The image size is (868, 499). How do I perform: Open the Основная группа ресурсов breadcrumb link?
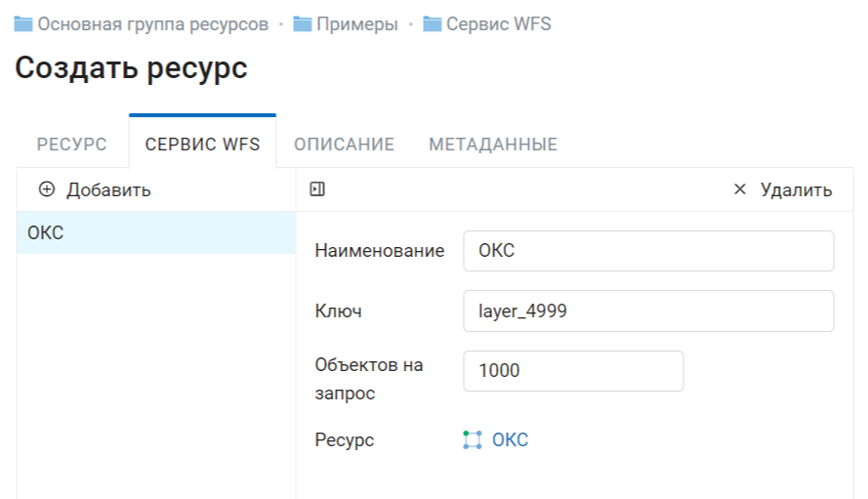pos(152,24)
